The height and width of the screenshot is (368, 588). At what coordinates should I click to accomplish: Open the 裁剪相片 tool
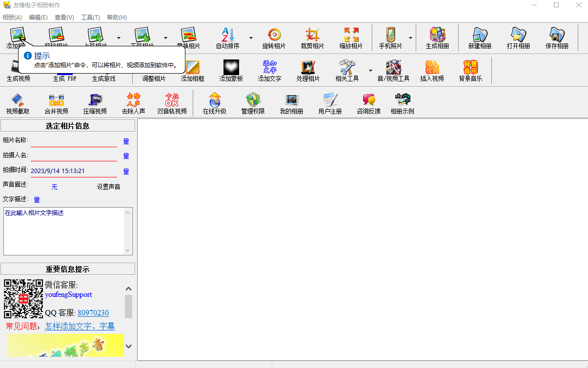point(312,38)
